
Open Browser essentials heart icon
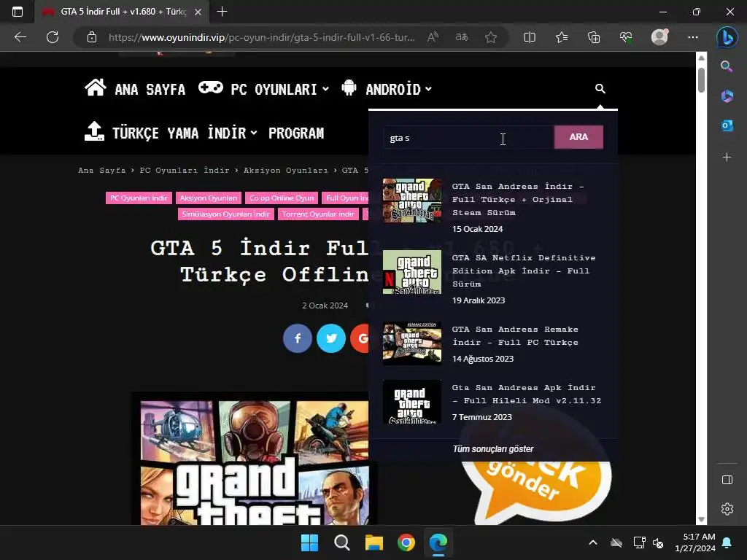[626, 37]
